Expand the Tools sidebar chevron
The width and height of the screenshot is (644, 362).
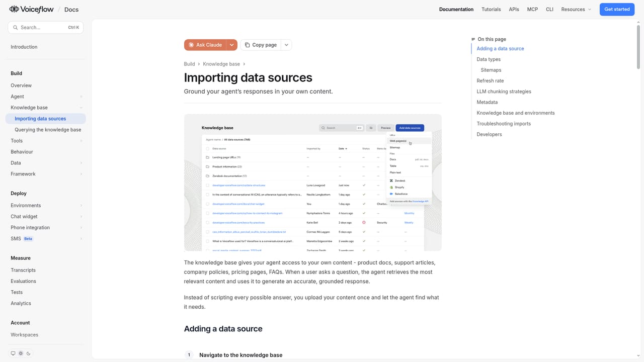[x=81, y=141]
